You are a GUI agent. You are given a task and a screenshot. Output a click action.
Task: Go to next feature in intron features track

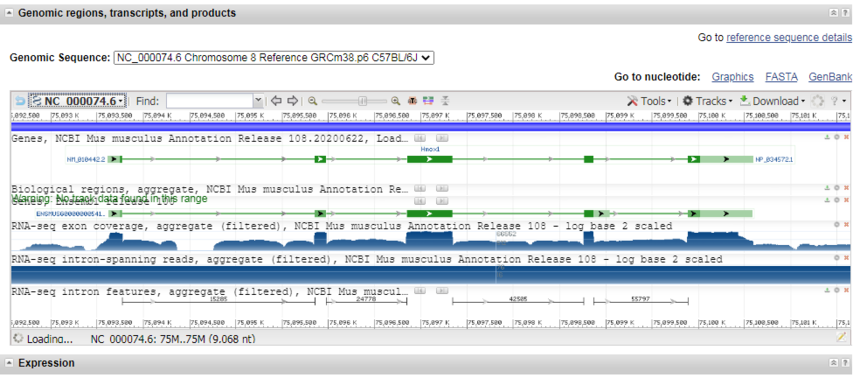coord(442,290)
